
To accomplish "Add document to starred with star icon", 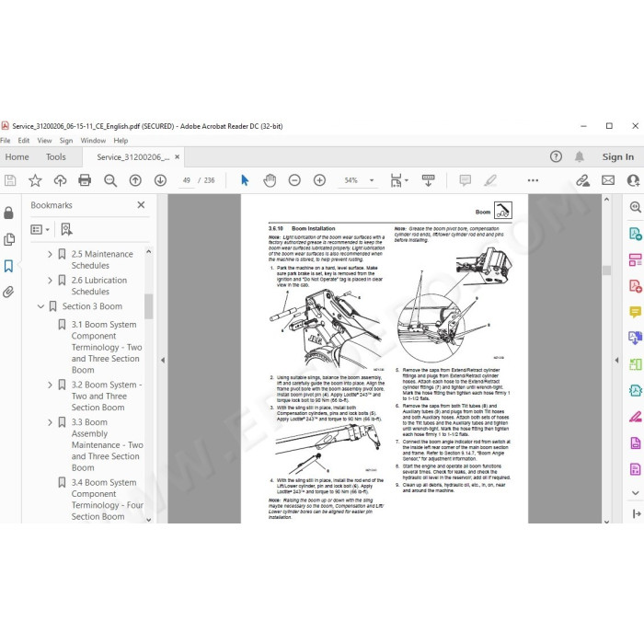I will pos(35,180).
